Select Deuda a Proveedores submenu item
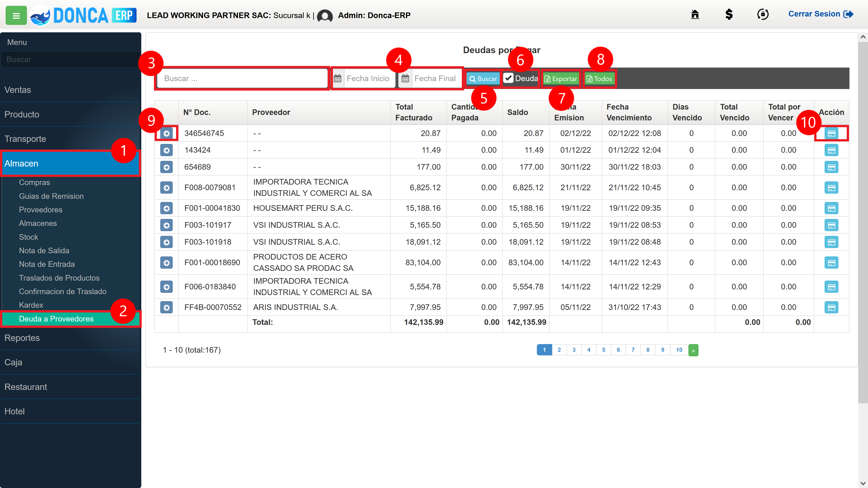The height and width of the screenshot is (488, 868). point(71,319)
